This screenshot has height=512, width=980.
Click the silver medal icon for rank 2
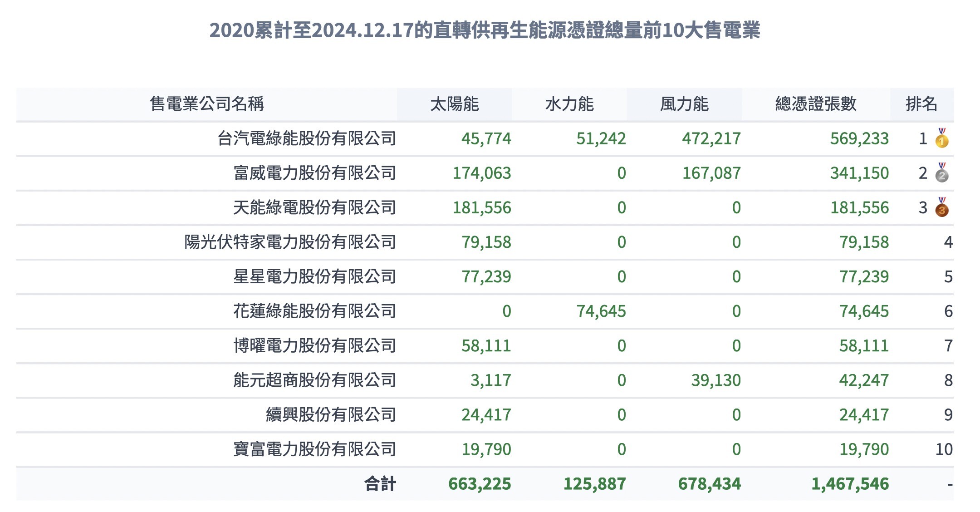coord(942,172)
